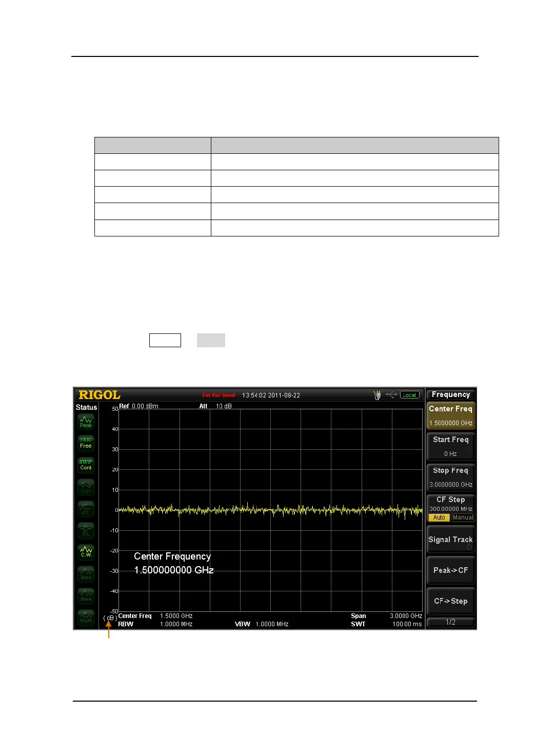535x756 pixels.
Task: Click the SWP Cont sweep status icon
Action: click(86, 465)
